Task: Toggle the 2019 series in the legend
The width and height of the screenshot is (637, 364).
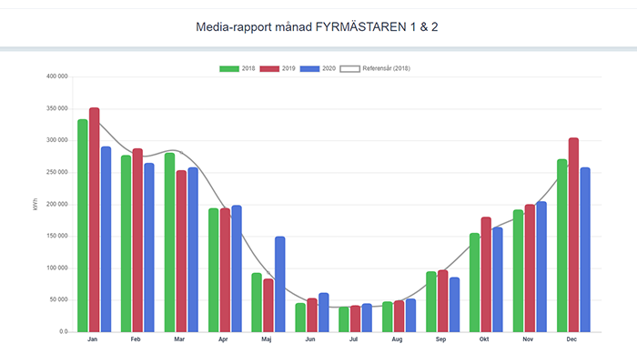Action: click(x=280, y=68)
